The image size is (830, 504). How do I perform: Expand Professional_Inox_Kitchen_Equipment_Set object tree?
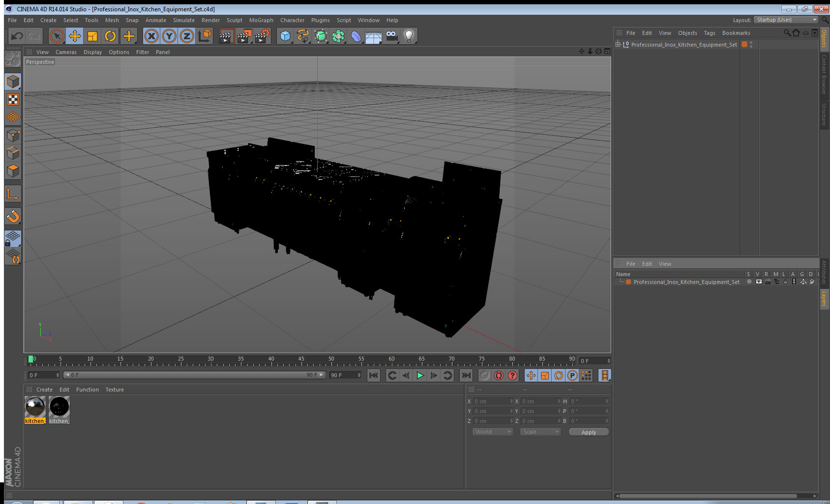[x=618, y=44]
